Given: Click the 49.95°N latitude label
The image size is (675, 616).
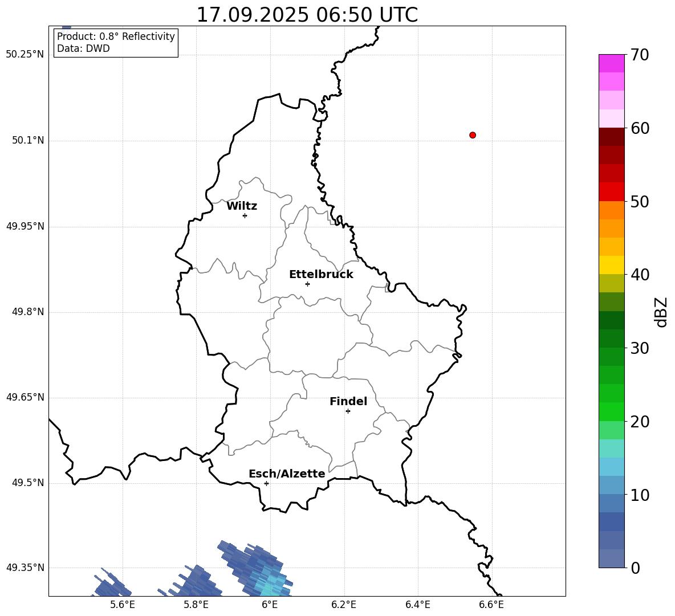Looking at the screenshot, I should [25, 226].
